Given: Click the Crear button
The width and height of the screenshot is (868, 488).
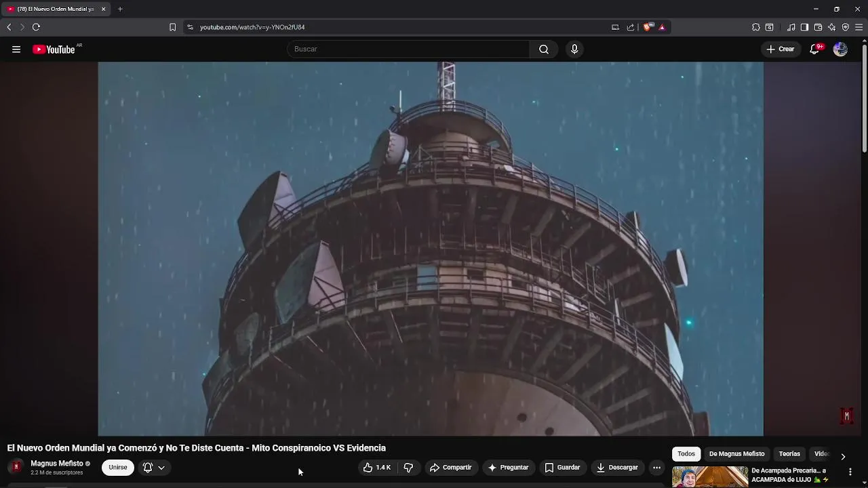Looking at the screenshot, I should (x=780, y=49).
